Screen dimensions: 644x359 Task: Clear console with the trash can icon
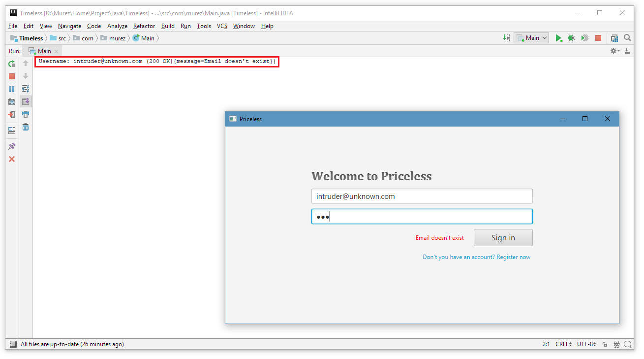pos(26,127)
